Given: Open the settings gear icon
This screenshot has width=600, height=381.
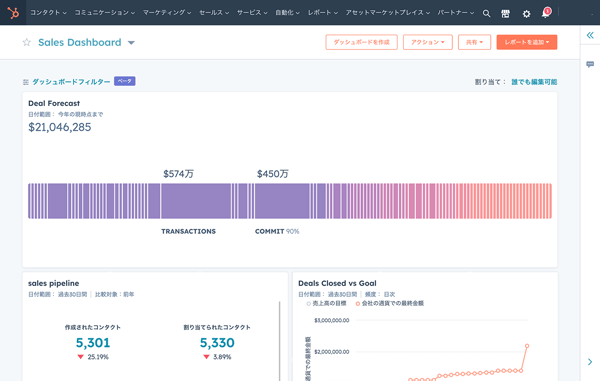Looking at the screenshot, I should point(527,14).
